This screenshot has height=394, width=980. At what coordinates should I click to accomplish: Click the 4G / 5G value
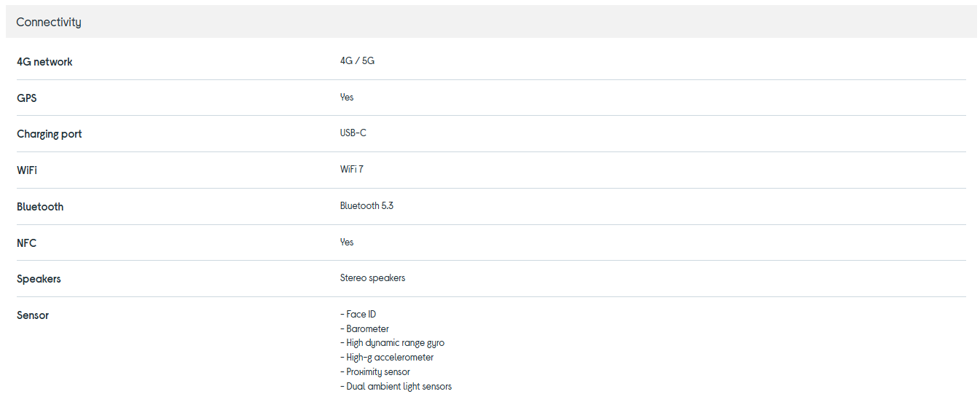[x=357, y=61]
